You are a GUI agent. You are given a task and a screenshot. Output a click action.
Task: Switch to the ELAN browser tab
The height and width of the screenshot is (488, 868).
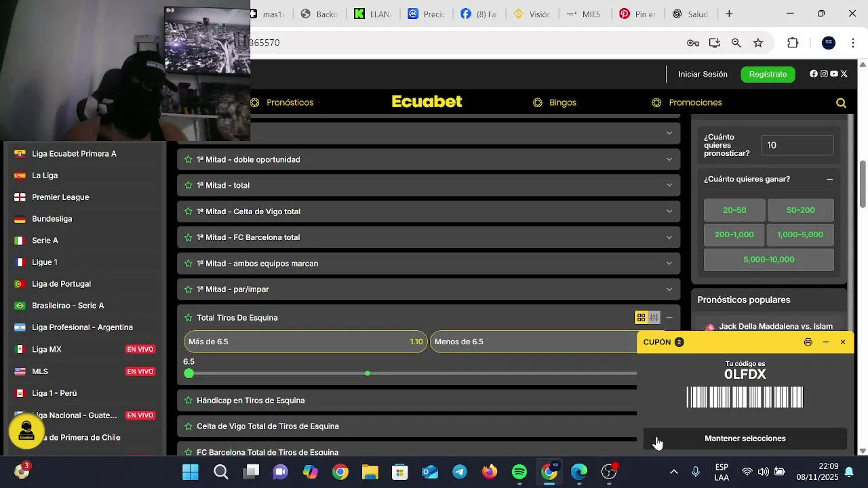(373, 14)
